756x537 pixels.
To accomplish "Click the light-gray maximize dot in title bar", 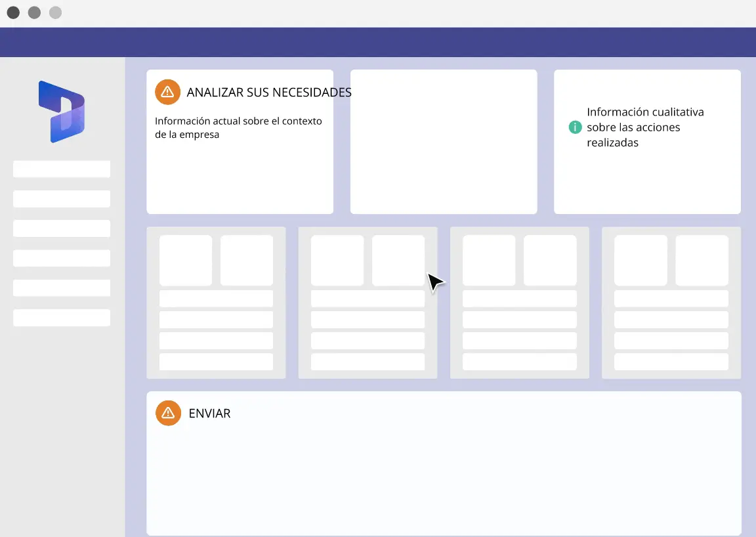I will pos(55,12).
